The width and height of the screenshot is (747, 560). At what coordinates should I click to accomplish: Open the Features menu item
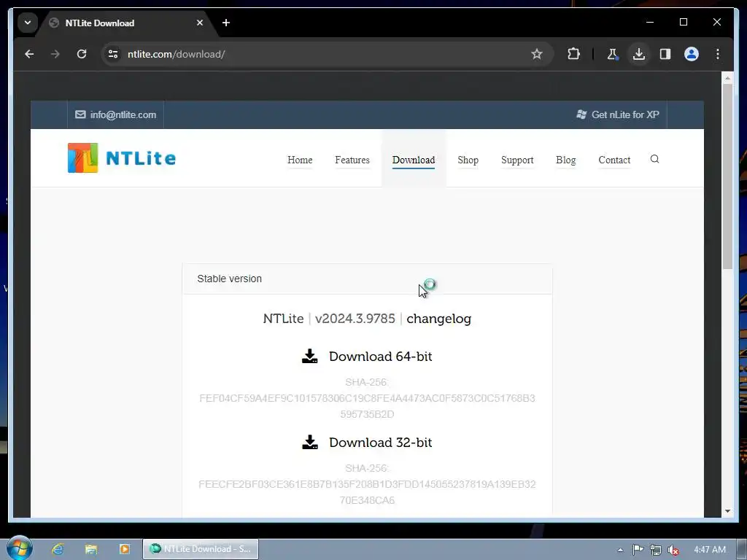pyautogui.click(x=352, y=160)
